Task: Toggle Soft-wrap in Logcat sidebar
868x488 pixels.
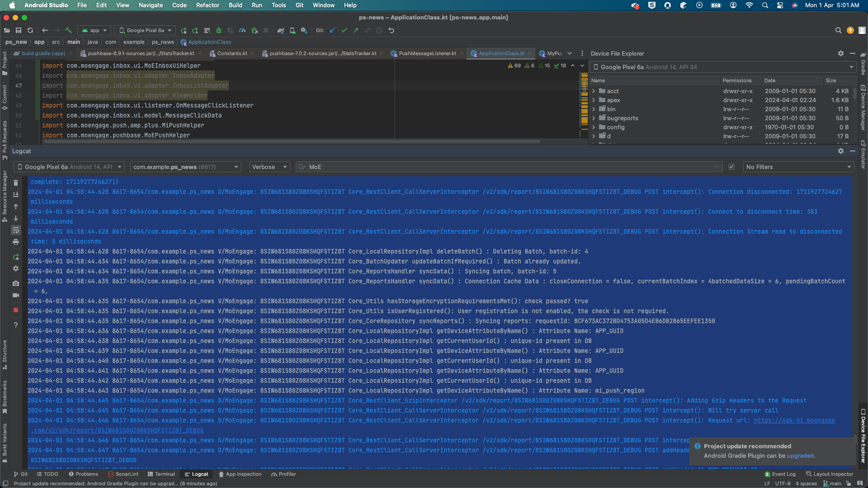Action: (x=16, y=230)
